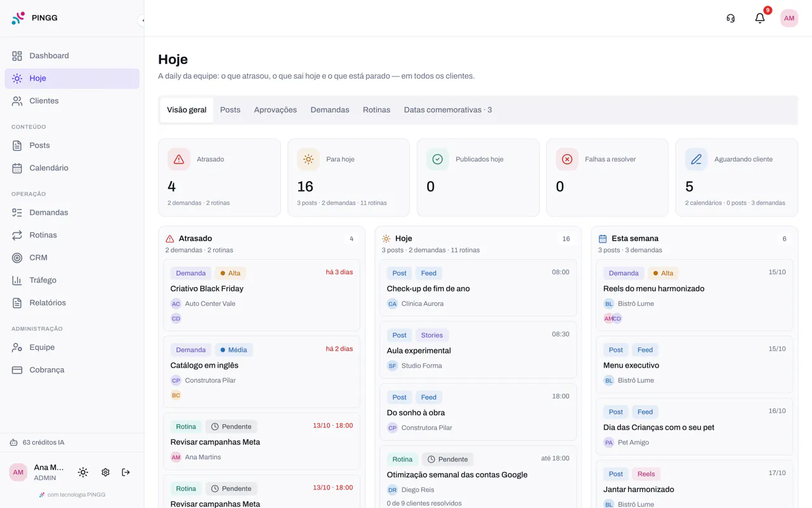
Task: Open the notifications bell
Action: (x=760, y=18)
